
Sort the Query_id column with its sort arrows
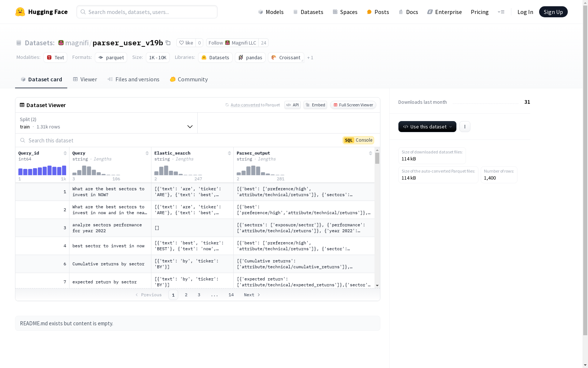(65, 153)
